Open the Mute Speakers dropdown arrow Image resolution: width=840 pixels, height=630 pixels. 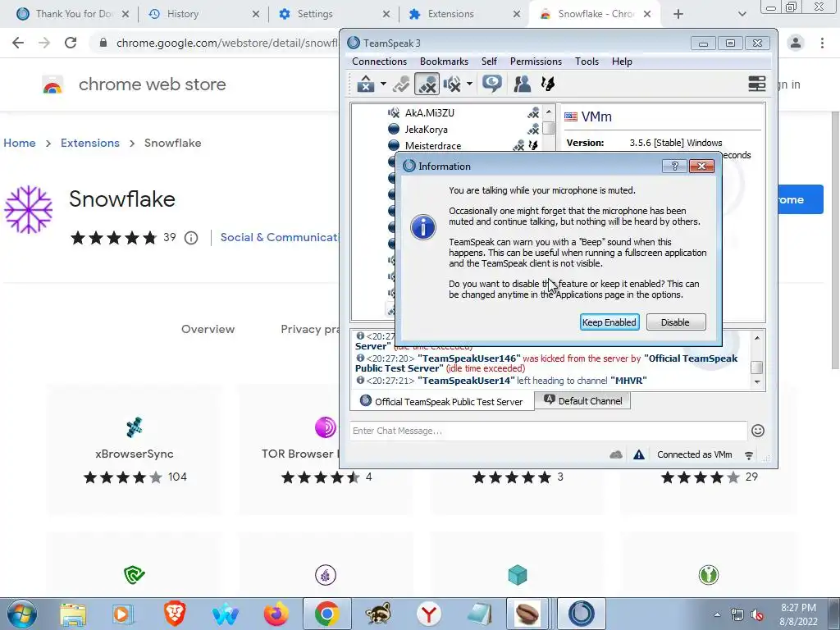pyautogui.click(x=469, y=84)
